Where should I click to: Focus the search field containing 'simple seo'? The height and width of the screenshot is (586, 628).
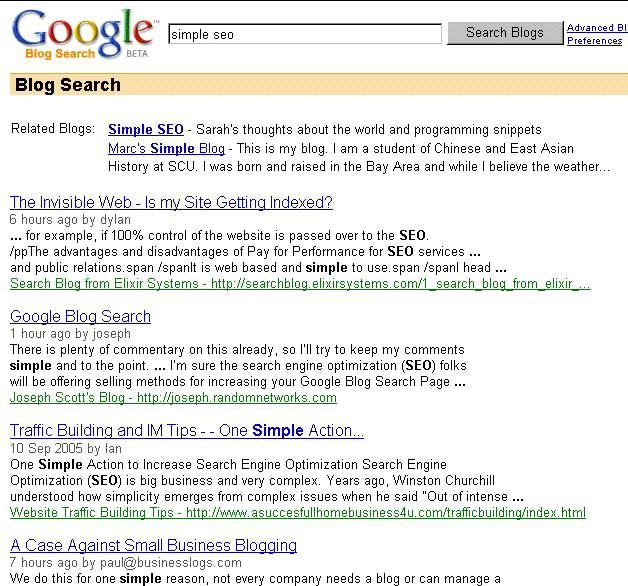click(x=305, y=34)
